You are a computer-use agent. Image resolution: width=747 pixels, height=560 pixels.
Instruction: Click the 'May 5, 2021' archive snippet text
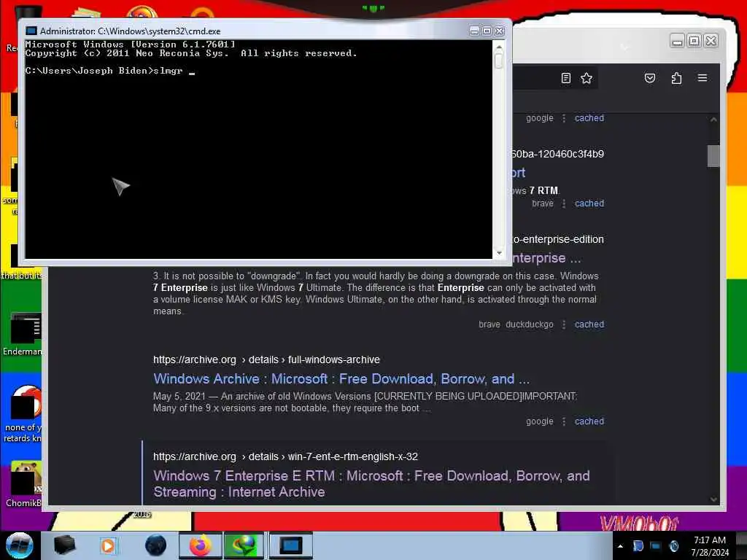coord(365,402)
